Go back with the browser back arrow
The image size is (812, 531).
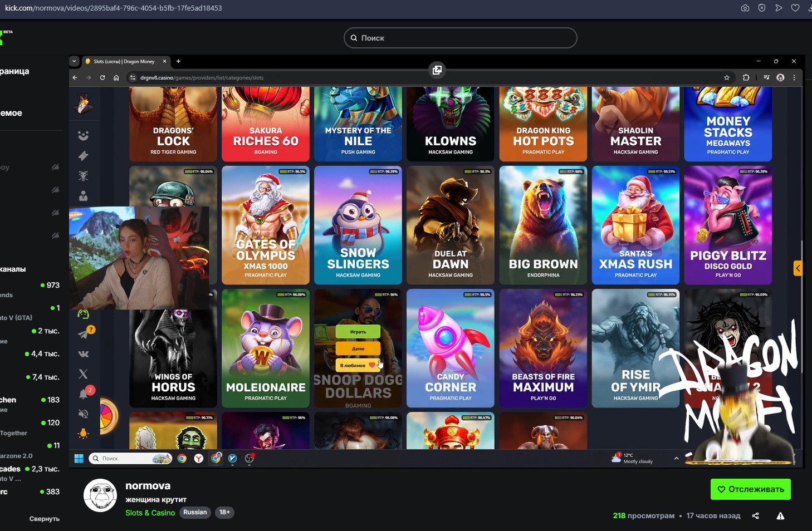tap(75, 77)
